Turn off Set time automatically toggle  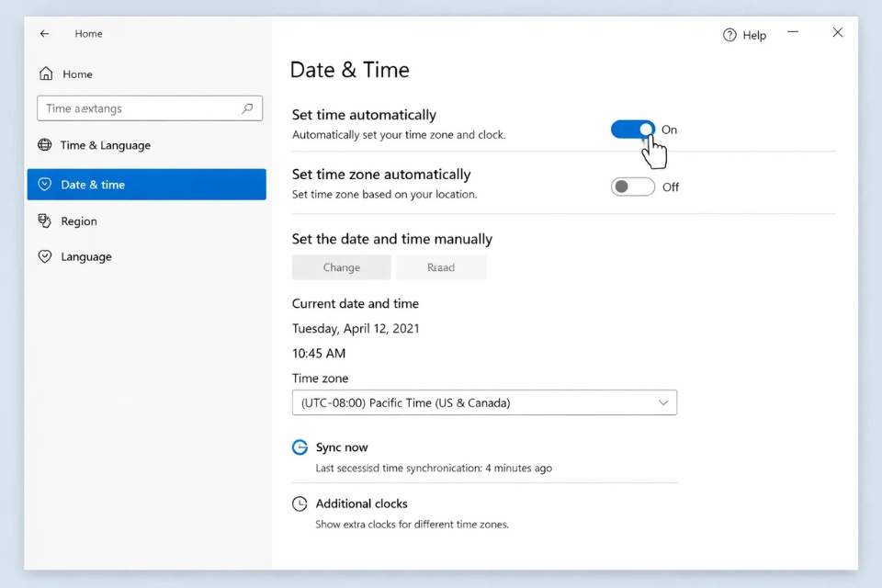click(x=633, y=130)
